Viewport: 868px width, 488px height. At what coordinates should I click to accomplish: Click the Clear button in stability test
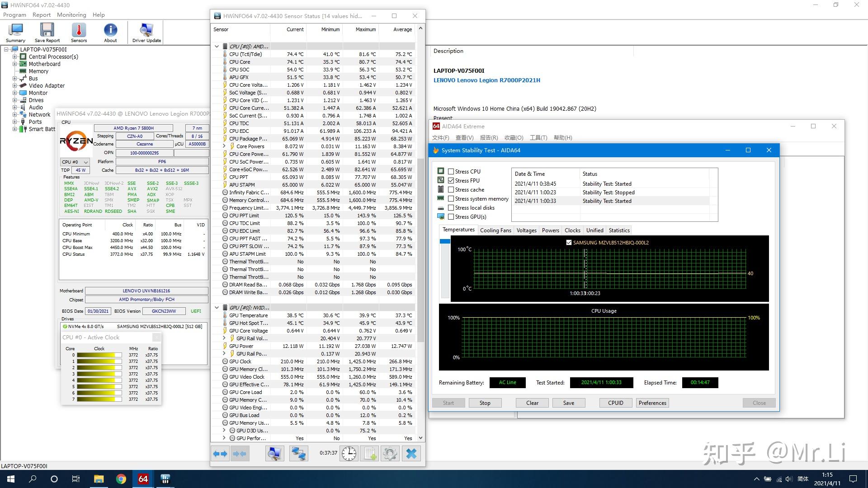coord(532,403)
